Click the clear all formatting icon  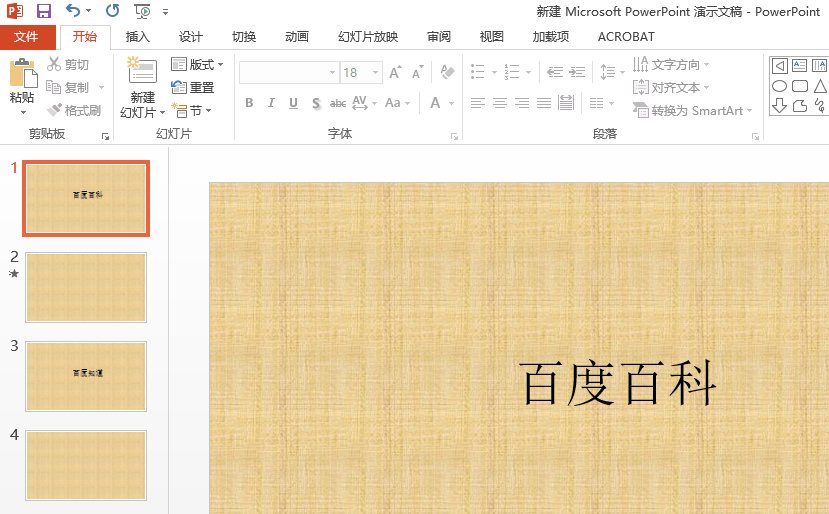tap(447, 72)
